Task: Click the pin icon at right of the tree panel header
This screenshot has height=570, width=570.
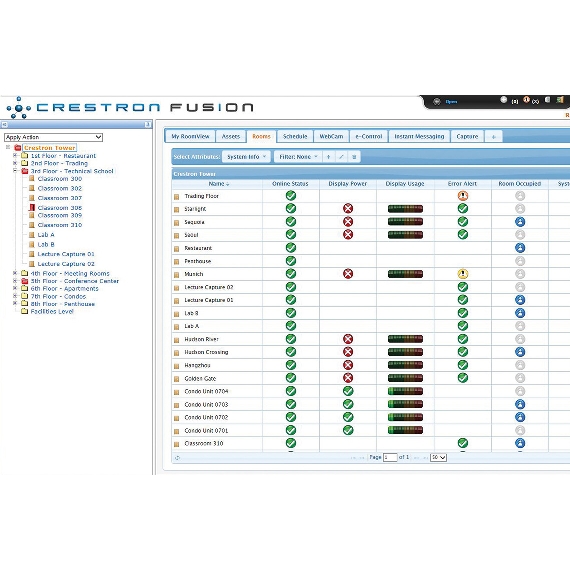Action: pos(147,125)
